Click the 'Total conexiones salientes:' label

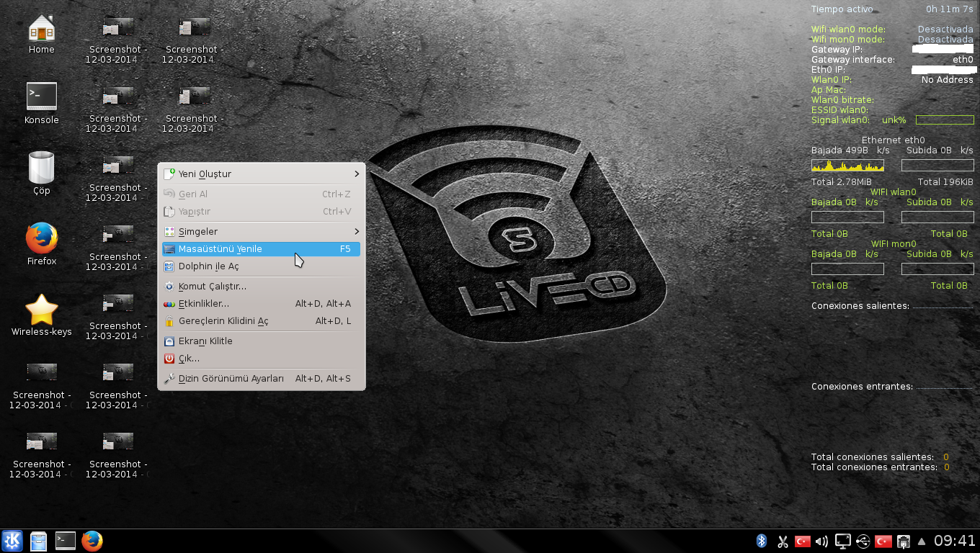873,457
